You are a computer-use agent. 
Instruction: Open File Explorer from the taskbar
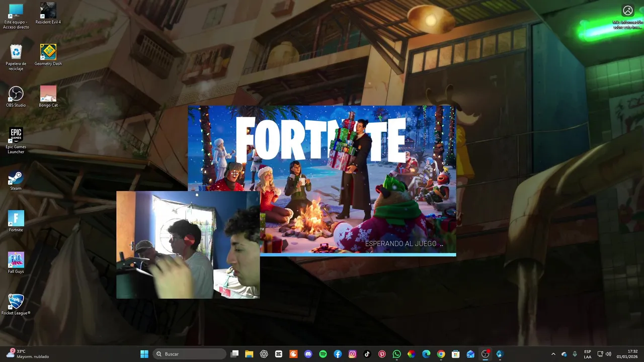tap(249, 354)
